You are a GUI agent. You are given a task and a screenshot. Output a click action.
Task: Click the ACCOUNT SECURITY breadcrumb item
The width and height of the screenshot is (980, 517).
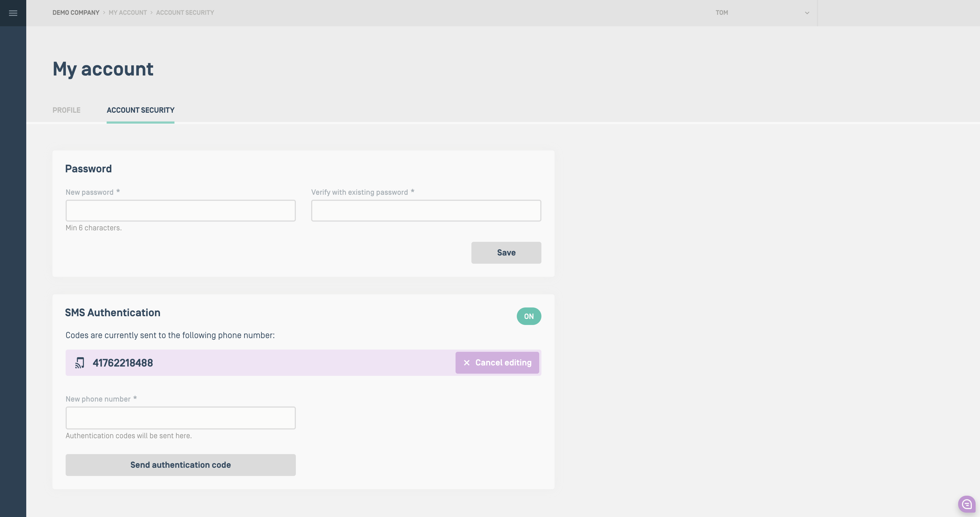(185, 13)
